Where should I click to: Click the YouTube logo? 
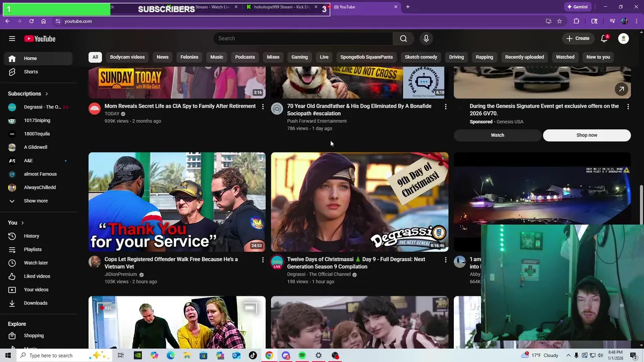pos(40,39)
